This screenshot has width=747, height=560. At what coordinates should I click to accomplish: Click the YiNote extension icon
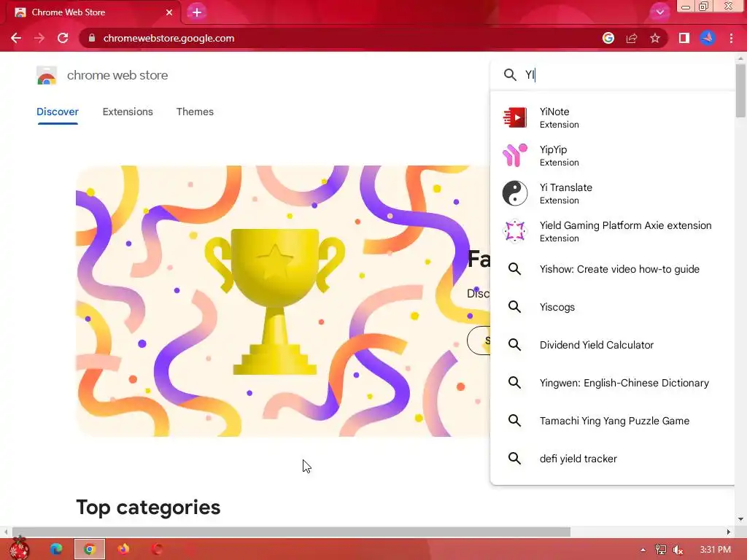click(515, 117)
